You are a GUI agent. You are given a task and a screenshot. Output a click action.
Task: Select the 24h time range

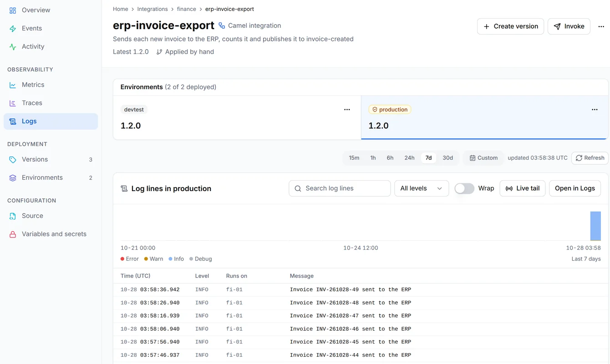pos(409,158)
